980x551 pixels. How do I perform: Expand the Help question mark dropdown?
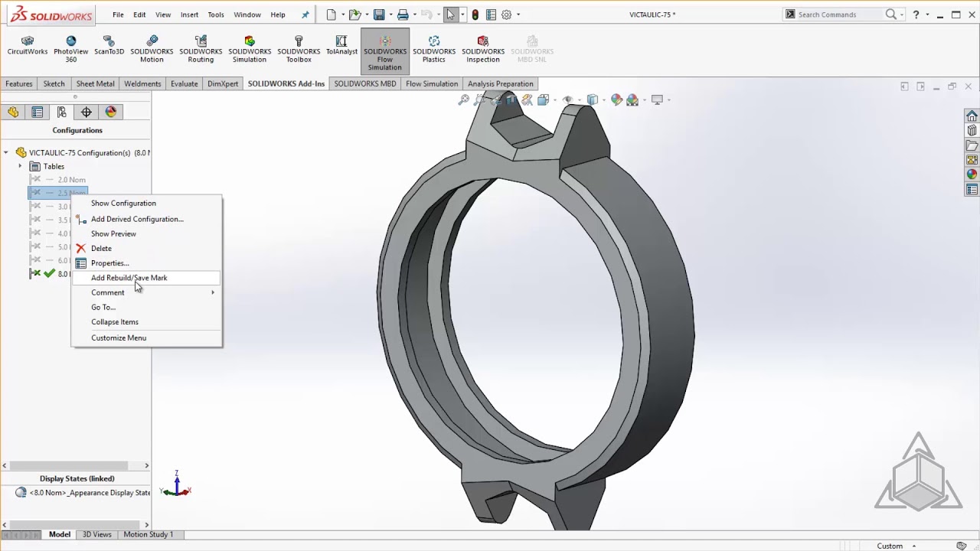[x=926, y=15]
